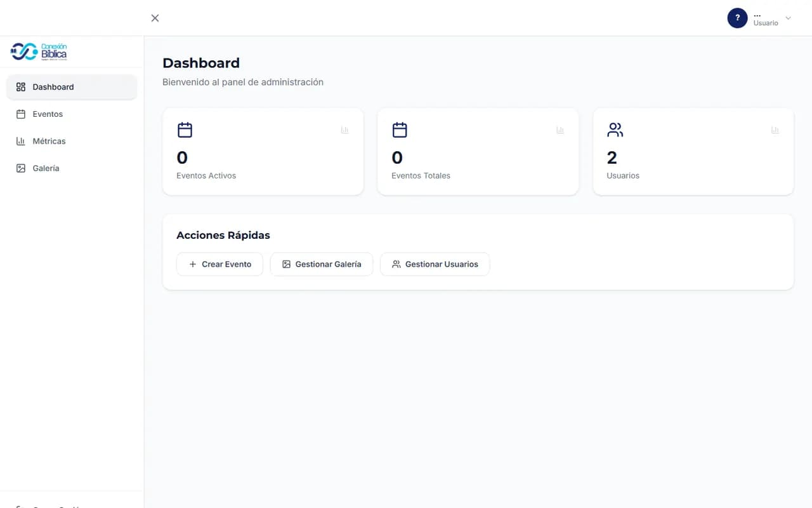This screenshot has width=812, height=508.
Task: Expand the user account dropdown chevron
Action: (788, 18)
